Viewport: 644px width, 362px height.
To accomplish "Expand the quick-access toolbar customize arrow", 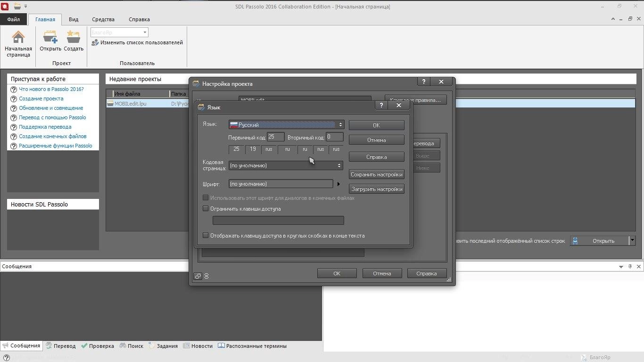I will click(25, 7).
